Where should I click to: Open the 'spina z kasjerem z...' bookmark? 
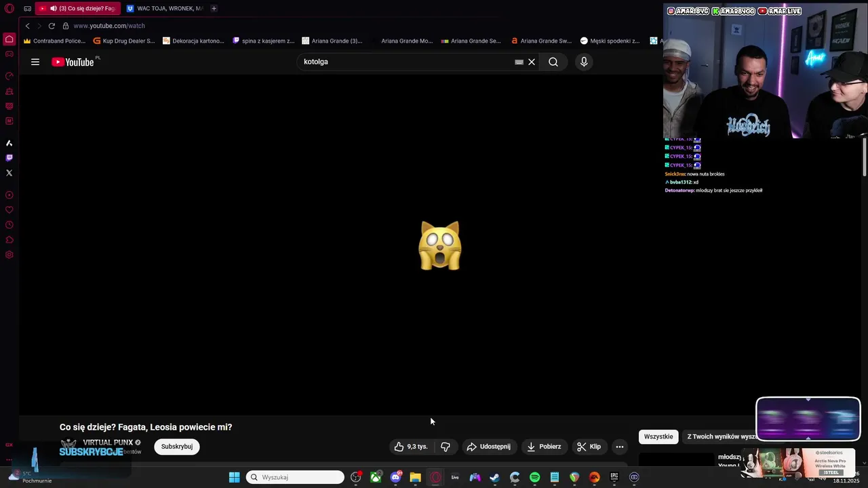click(263, 41)
